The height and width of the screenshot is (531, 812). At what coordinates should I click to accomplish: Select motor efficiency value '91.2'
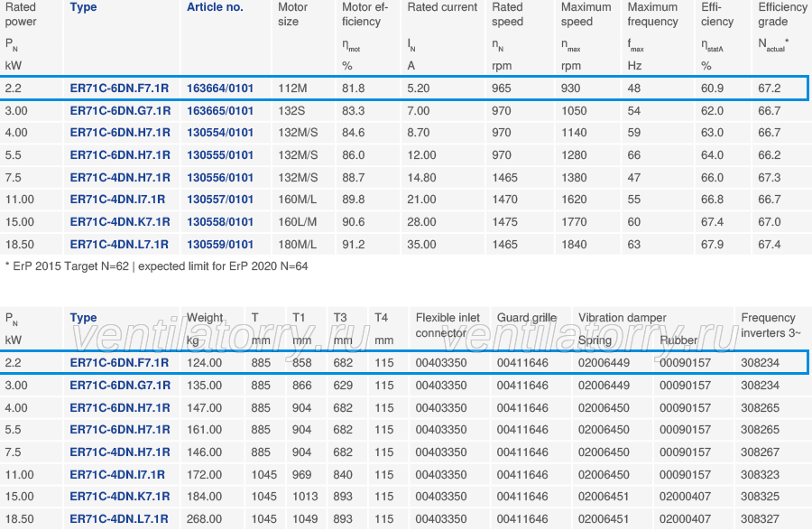353,244
